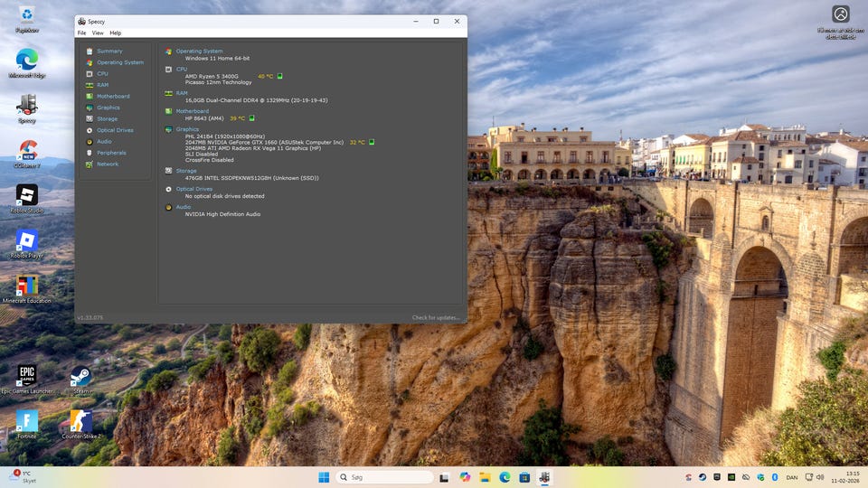This screenshot has width=868, height=488.
Task: Open the Windows Start menu
Action: 324,477
